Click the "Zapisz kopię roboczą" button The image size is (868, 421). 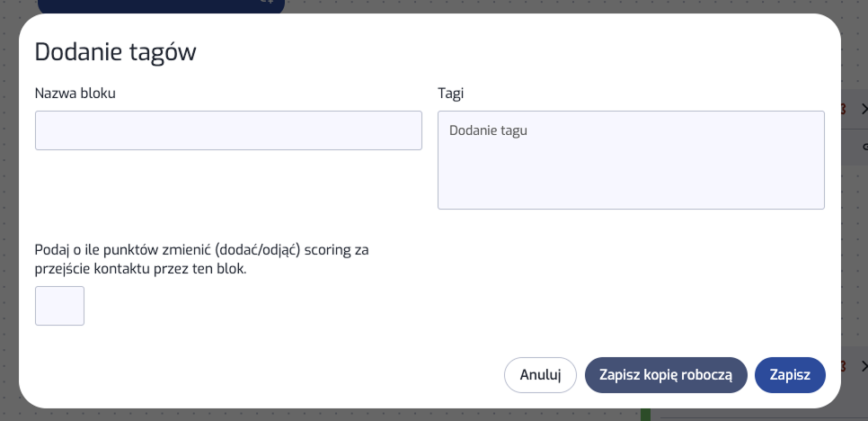[666, 375]
